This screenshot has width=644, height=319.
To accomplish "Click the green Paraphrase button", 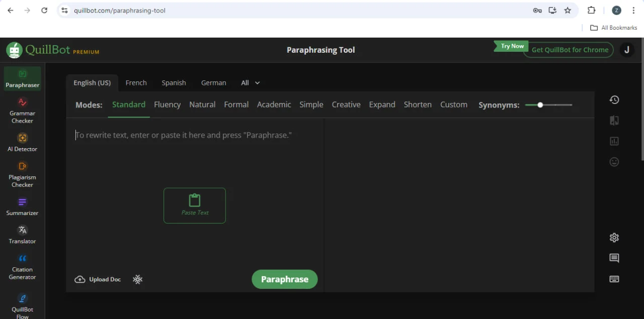I will click(285, 279).
